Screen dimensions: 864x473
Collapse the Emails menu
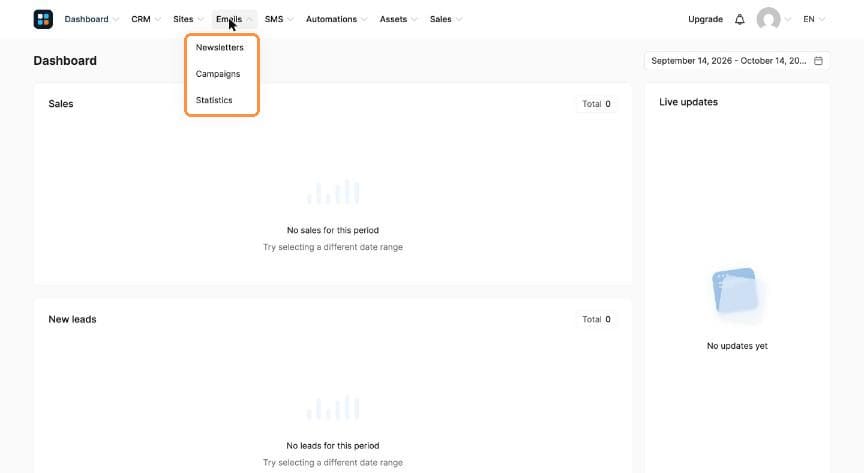(234, 19)
